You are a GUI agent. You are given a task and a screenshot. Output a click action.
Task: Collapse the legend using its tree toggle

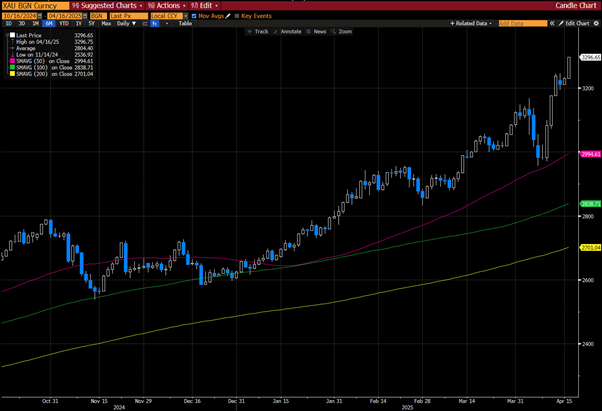click(x=5, y=34)
